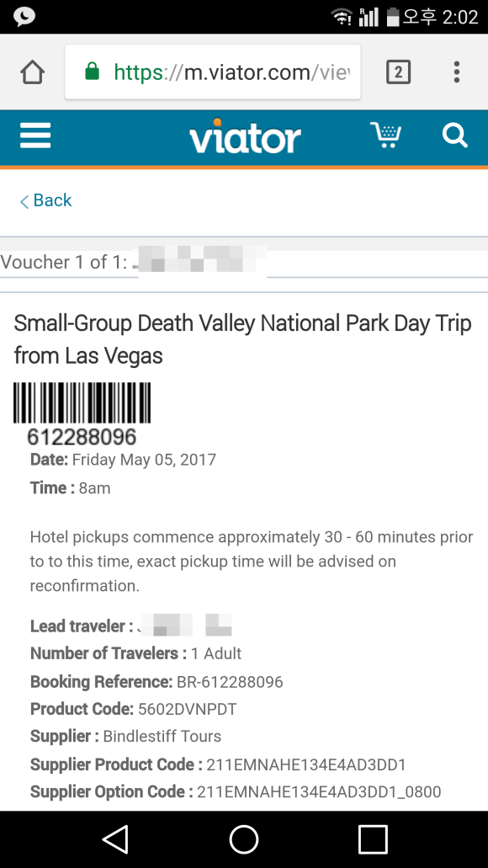Open the Viator hamburger menu

pyautogui.click(x=35, y=136)
